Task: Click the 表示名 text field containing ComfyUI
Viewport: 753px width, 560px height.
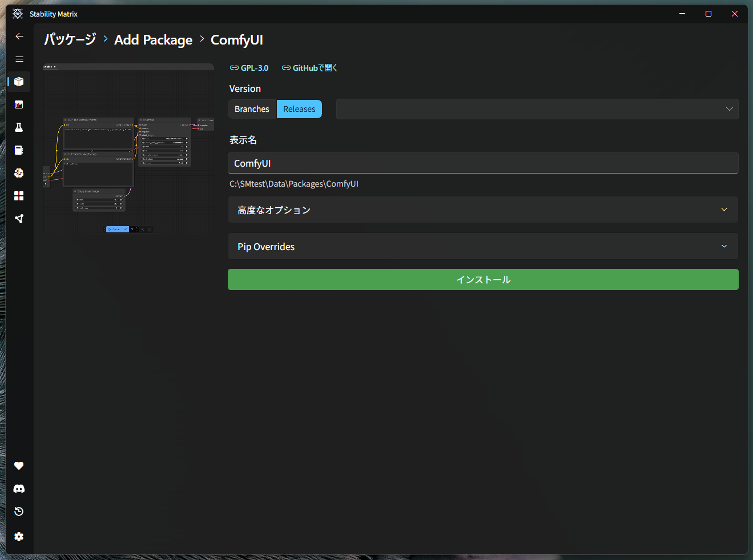Action: [483, 163]
